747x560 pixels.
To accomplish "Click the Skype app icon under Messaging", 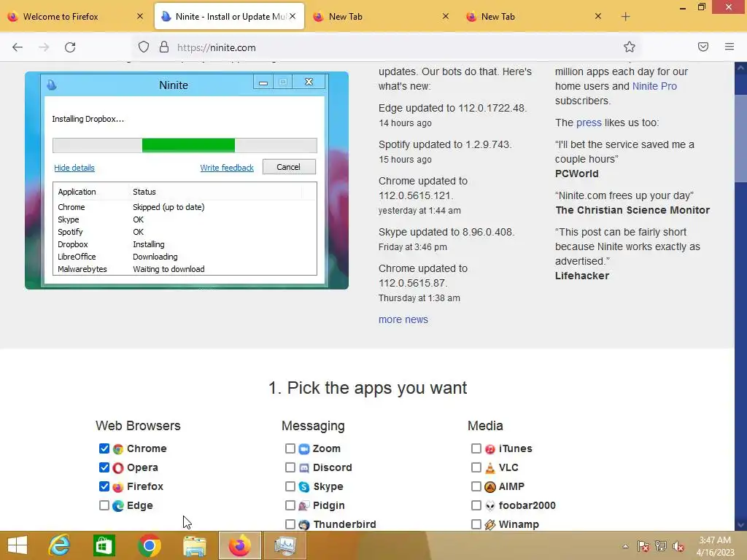I will (x=304, y=486).
